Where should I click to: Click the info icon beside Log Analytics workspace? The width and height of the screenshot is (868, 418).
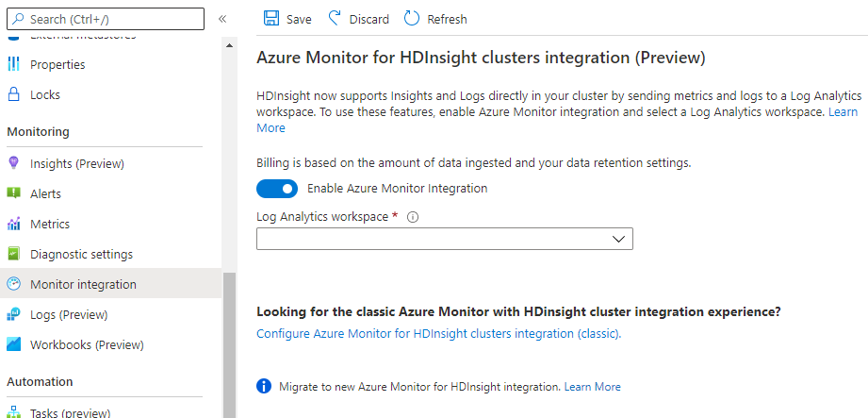coord(413,216)
